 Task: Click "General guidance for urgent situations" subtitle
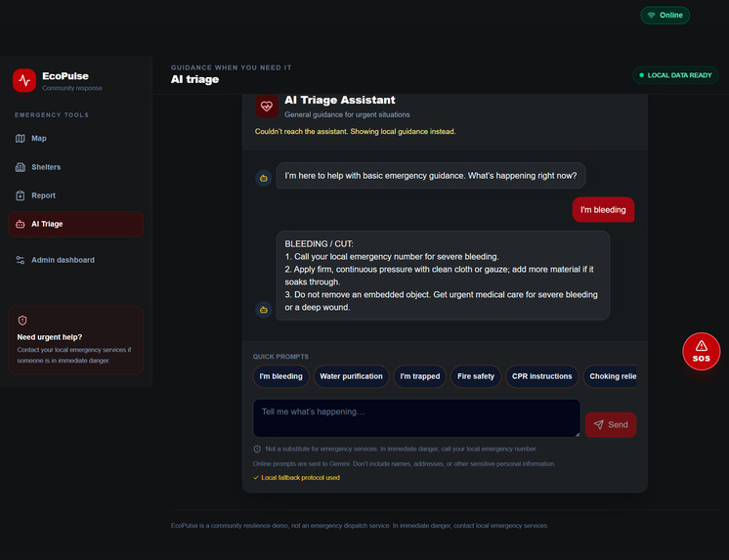347,115
